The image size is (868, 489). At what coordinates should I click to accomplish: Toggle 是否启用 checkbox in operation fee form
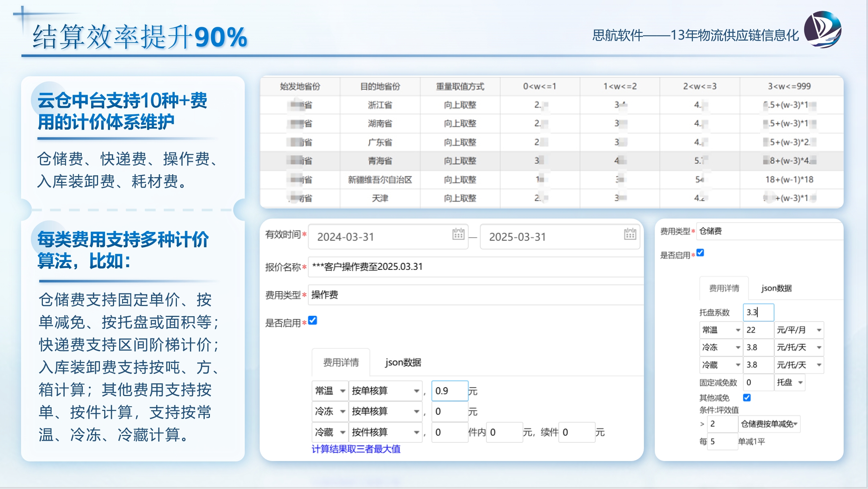[313, 320]
